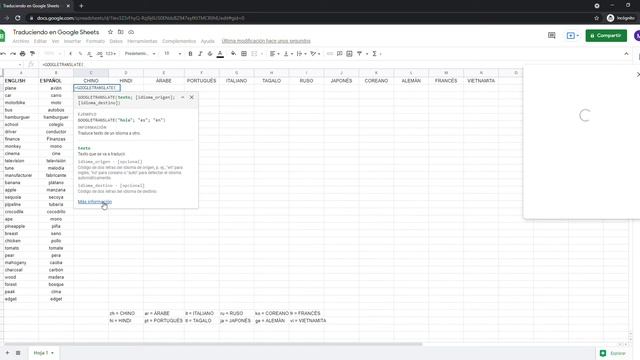Open the Hoja 1 sheet tab

tap(43, 353)
